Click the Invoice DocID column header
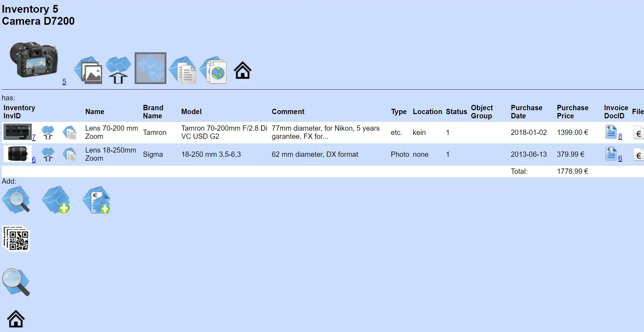Image resolution: width=644 pixels, height=332 pixels. pyautogui.click(x=616, y=112)
